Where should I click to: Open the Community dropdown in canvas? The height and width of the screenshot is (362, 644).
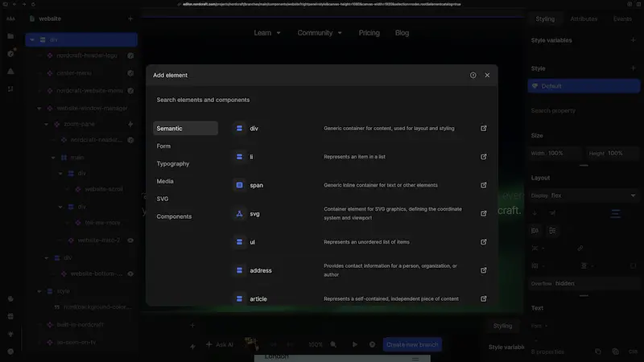pos(320,33)
